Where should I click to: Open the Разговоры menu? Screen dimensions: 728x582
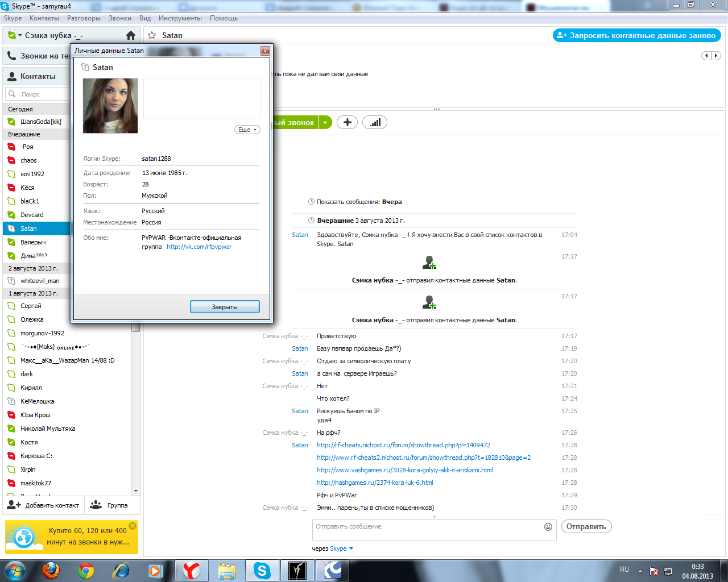click(84, 18)
